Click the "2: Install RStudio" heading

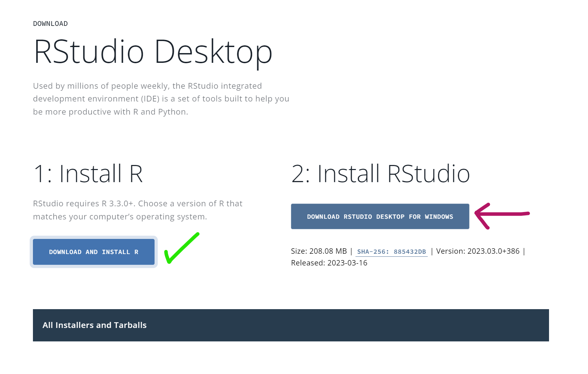tap(380, 174)
